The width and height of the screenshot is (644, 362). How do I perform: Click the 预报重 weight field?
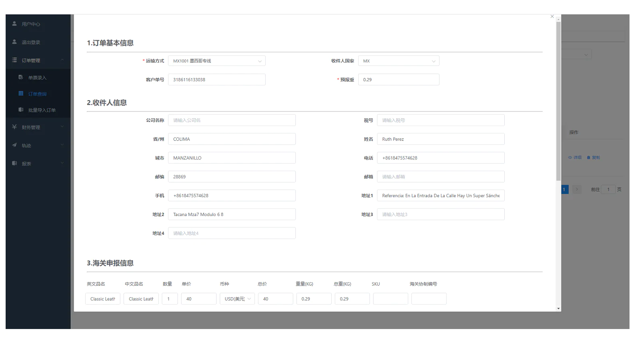click(x=399, y=80)
